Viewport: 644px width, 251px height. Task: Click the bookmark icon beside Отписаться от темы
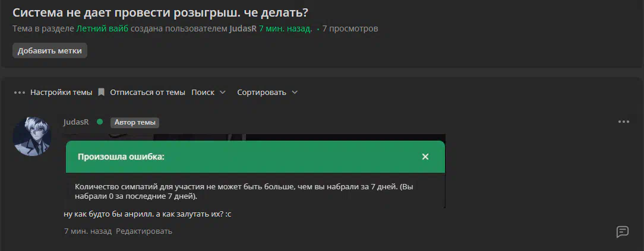[x=101, y=93]
